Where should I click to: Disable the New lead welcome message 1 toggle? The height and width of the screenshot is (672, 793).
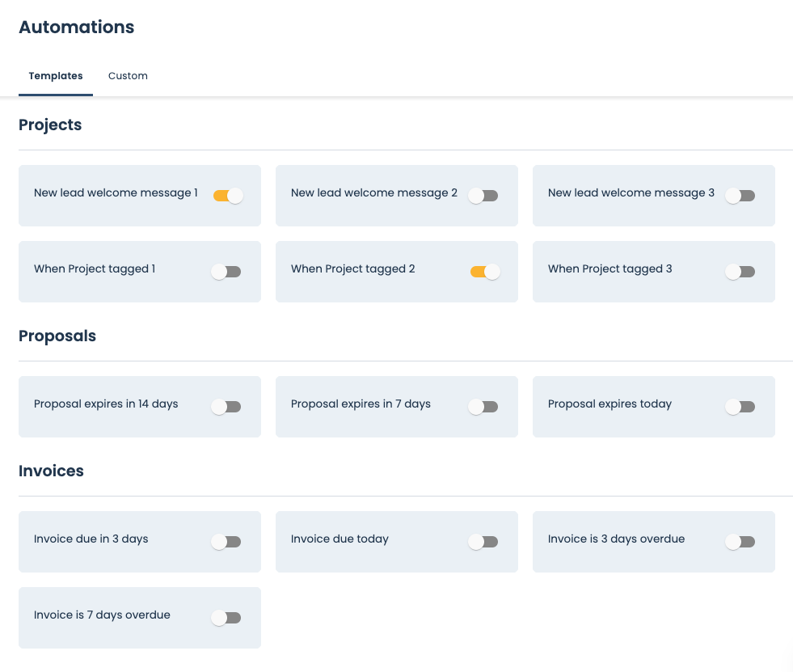228,196
